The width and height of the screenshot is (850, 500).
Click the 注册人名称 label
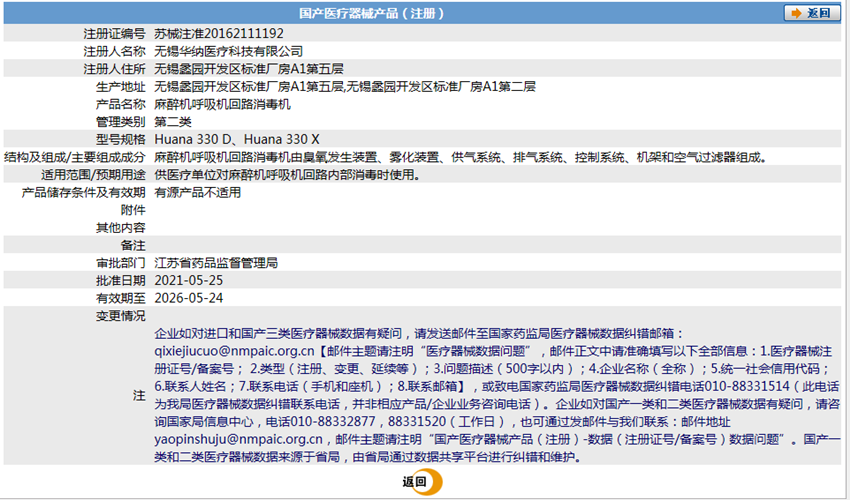coord(114,52)
